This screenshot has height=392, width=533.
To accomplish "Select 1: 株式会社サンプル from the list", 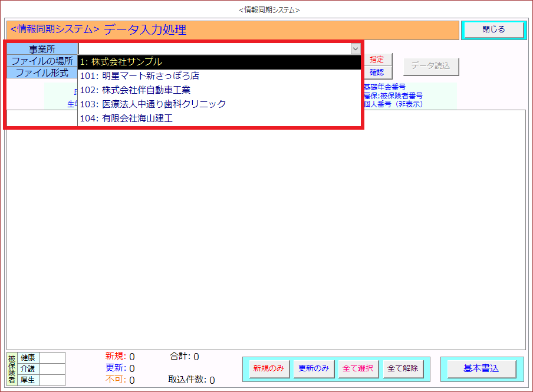I will click(218, 62).
